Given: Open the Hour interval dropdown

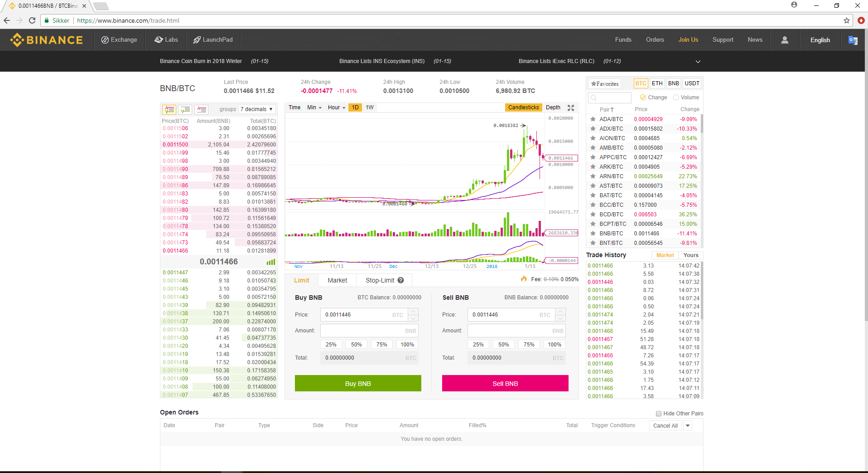Looking at the screenshot, I should 337,107.
